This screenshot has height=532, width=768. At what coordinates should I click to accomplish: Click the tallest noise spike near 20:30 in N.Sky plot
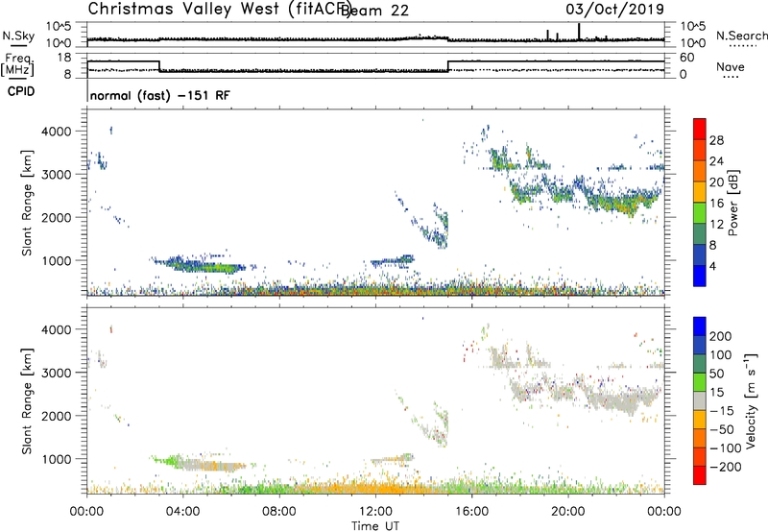click(579, 32)
